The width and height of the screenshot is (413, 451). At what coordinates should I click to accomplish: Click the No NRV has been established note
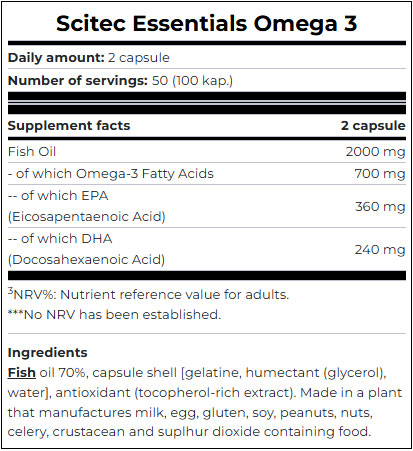pos(114,314)
